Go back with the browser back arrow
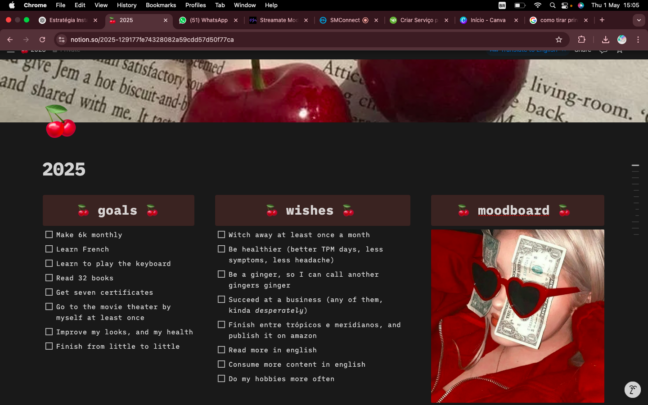Screen dimensions: 648x405 (10, 40)
